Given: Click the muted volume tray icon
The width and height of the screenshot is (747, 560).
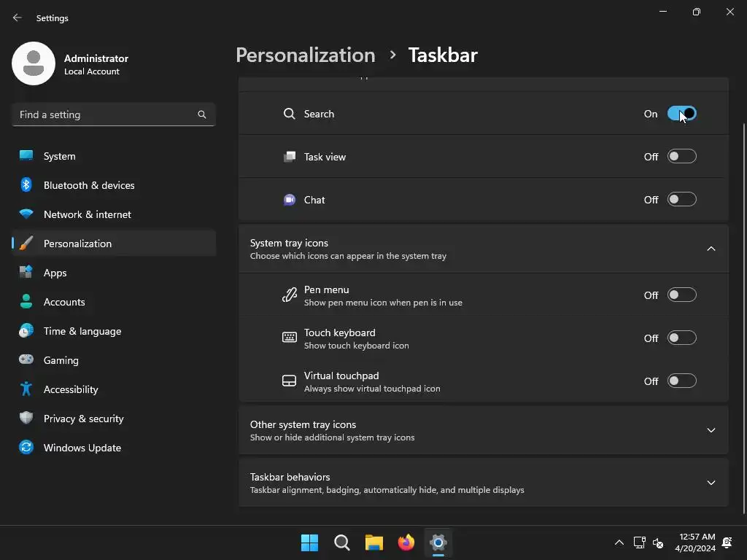Looking at the screenshot, I should pyautogui.click(x=658, y=542).
